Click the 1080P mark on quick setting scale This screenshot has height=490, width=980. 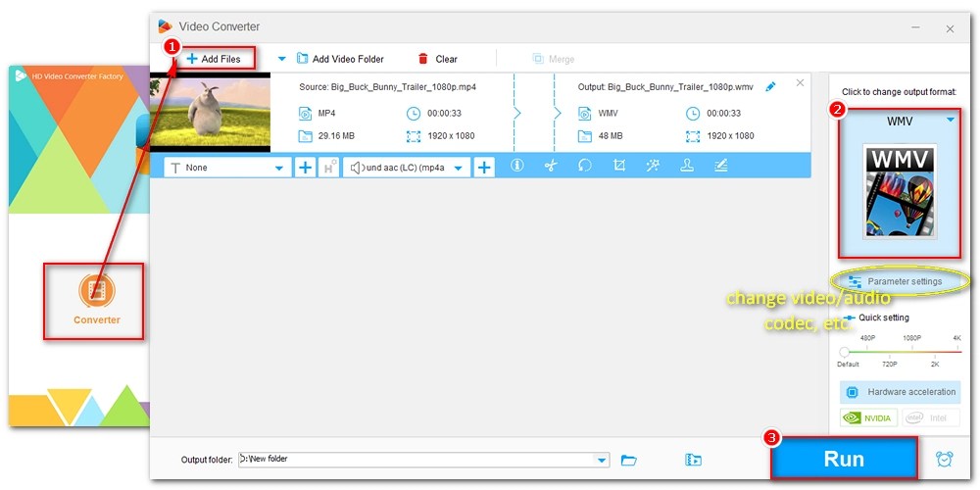tap(911, 337)
